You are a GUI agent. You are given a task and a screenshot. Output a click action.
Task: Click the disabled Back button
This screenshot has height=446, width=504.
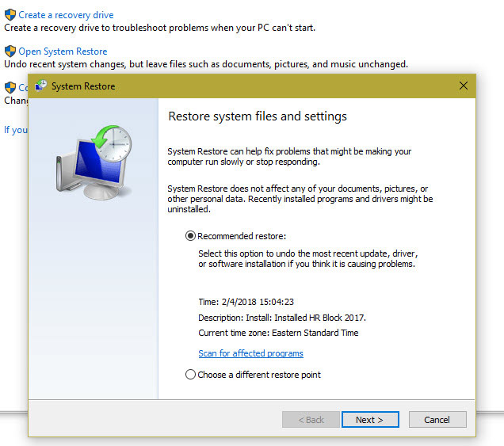[x=311, y=420]
